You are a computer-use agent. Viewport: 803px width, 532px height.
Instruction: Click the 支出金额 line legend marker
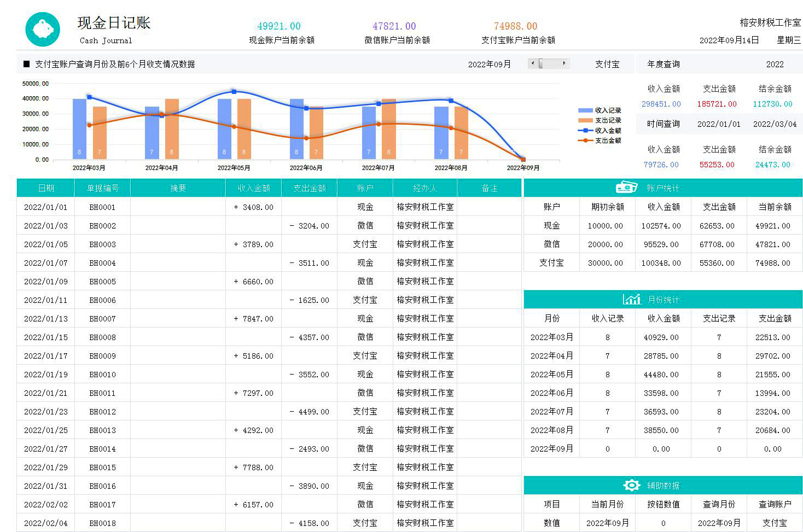(x=585, y=141)
